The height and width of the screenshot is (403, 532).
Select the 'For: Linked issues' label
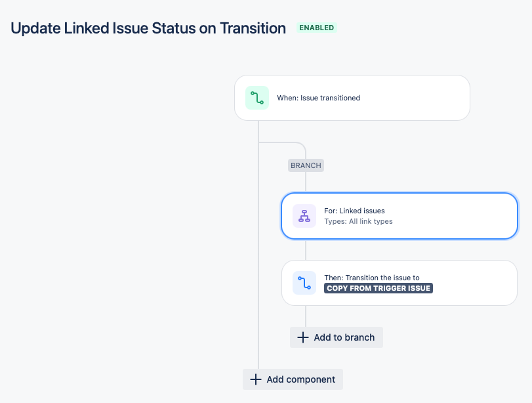tap(354, 211)
